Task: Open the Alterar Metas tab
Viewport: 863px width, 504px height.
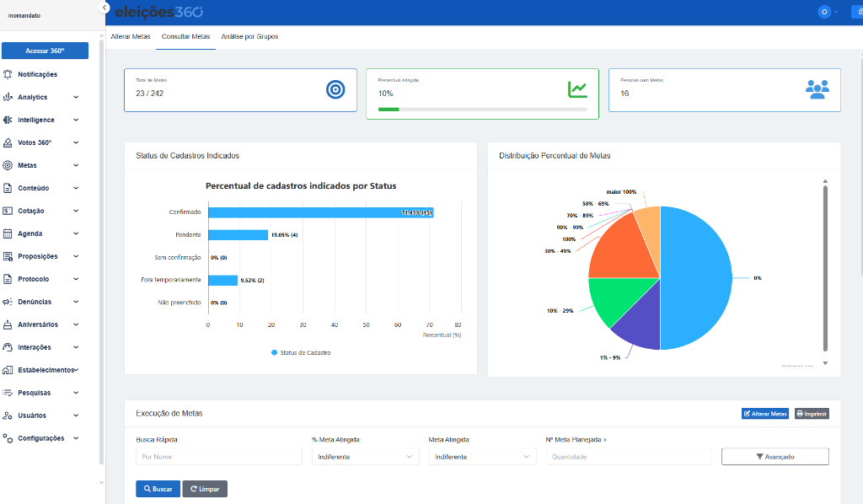Action: pyautogui.click(x=131, y=36)
